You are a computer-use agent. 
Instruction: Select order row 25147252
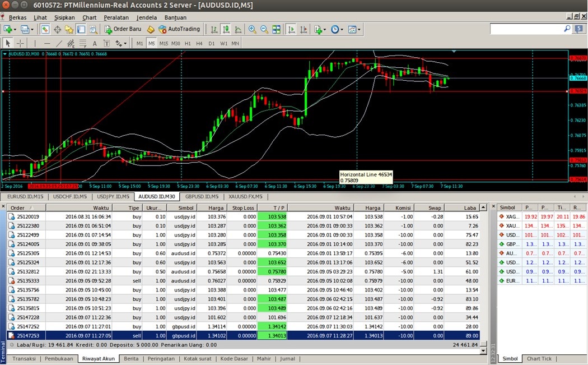click(243, 327)
